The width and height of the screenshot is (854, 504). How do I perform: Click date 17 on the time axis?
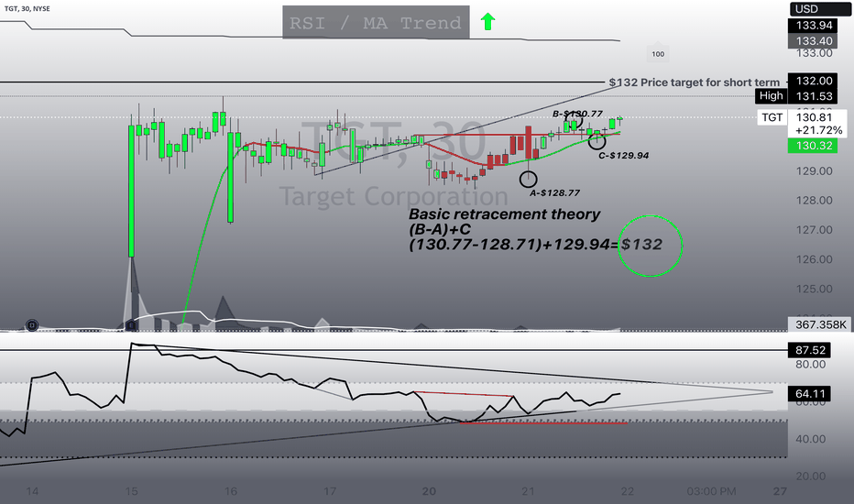tap(330, 491)
